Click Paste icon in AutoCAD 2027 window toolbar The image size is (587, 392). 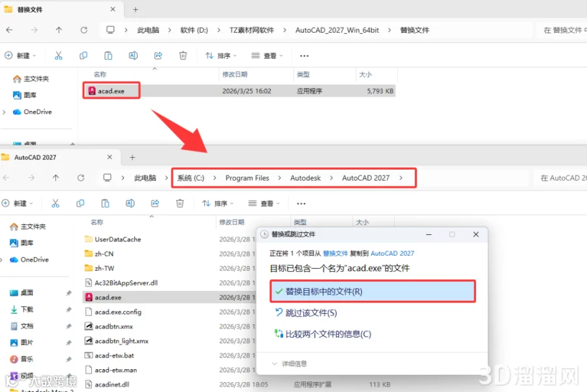[x=105, y=204]
